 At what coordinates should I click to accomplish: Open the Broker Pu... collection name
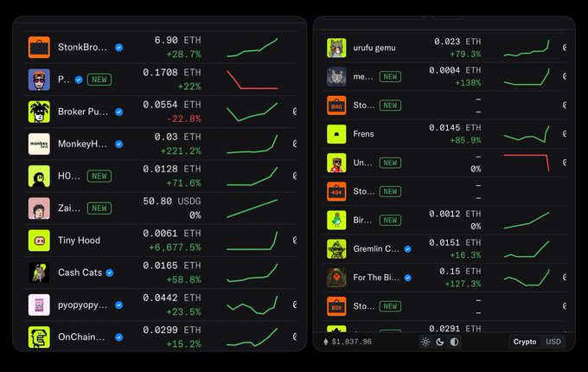(x=82, y=112)
